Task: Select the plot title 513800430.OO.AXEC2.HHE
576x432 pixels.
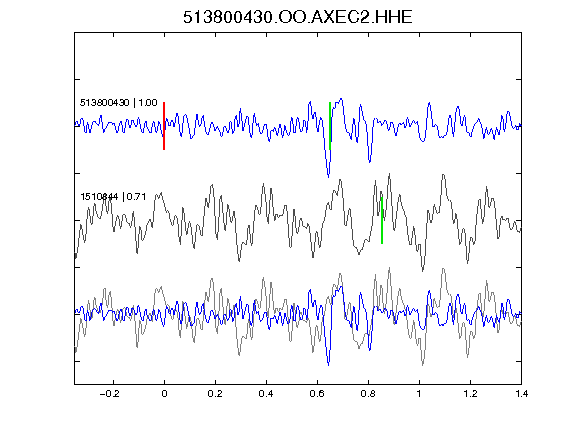Action: coord(298,17)
